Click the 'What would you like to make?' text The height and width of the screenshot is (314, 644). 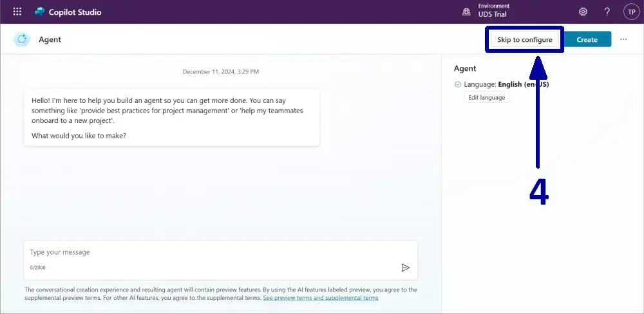click(x=79, y=136)
